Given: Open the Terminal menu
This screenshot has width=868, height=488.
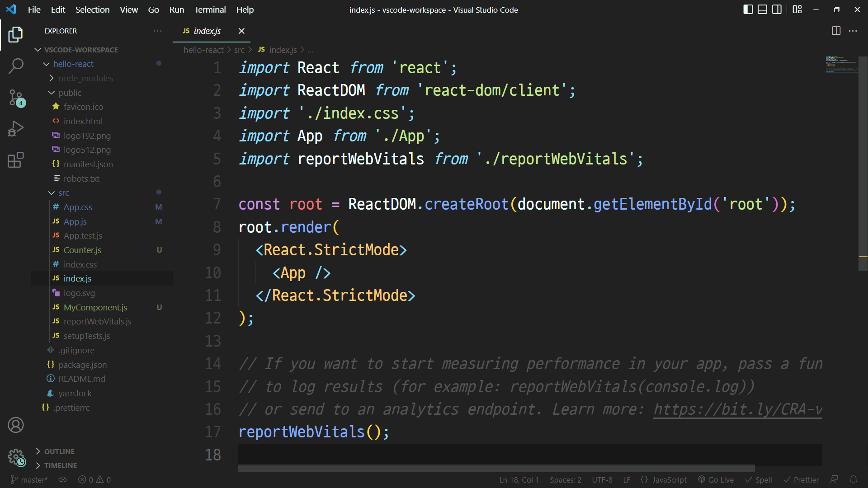Looking at the screenshot, I should [x=209, y=9].
